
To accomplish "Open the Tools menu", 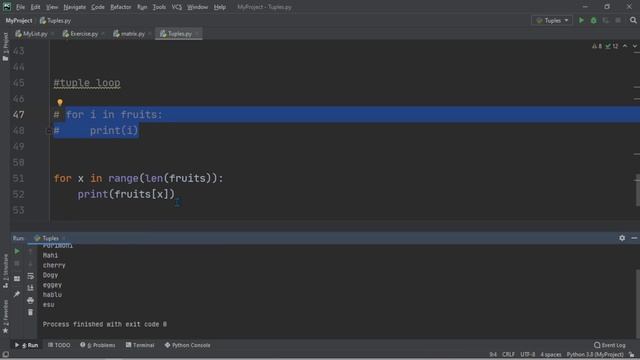I will point(159,7).
